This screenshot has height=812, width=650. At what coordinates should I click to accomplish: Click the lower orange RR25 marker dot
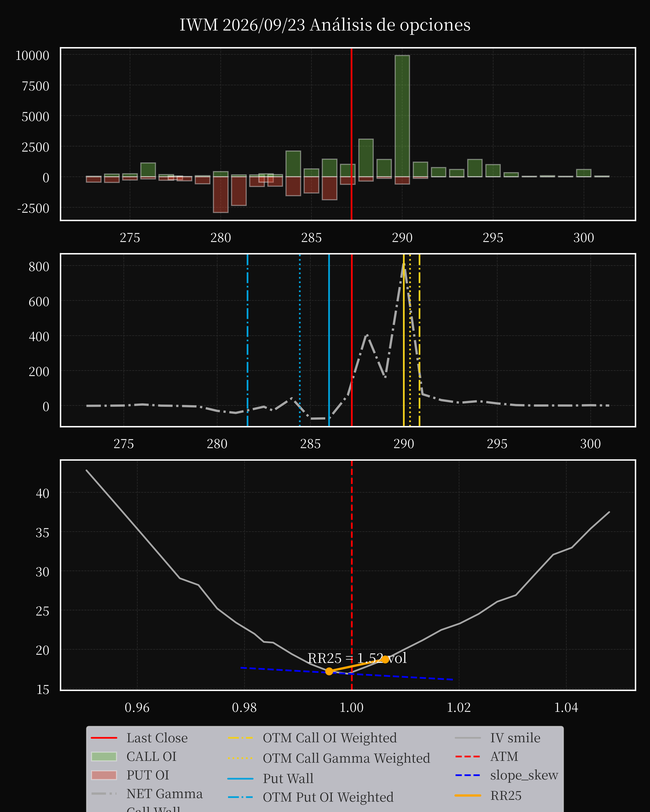[x=329, y=671]
